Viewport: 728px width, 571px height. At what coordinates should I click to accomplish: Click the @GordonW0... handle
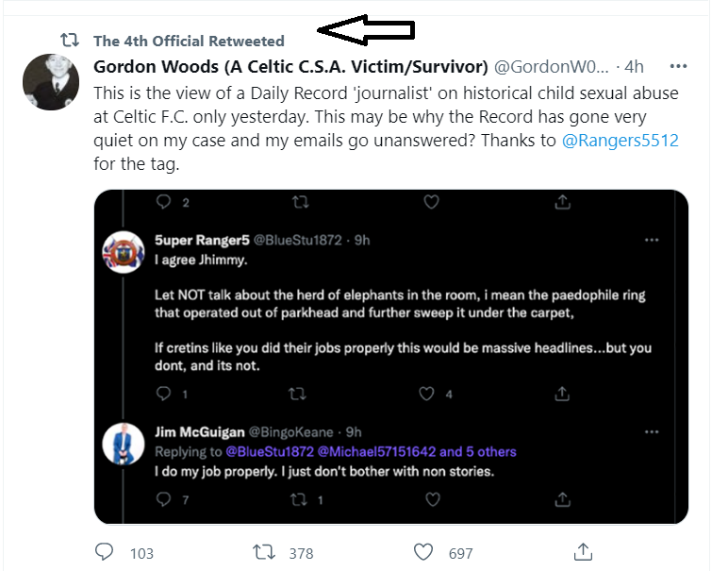pos(551,67)
